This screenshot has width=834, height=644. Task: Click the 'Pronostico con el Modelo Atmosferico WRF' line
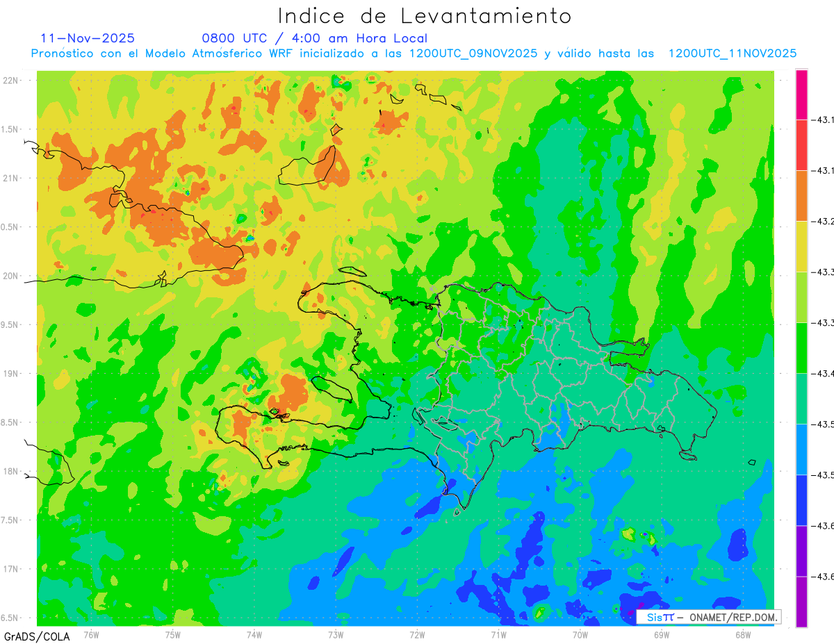click(414, 53)
